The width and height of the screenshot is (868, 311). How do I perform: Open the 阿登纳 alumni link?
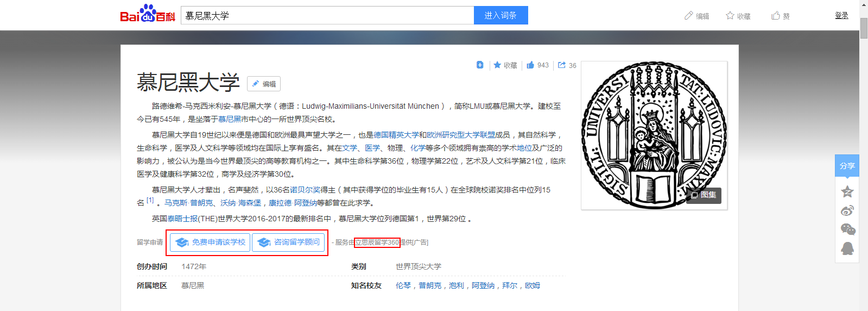click(483, 285)
